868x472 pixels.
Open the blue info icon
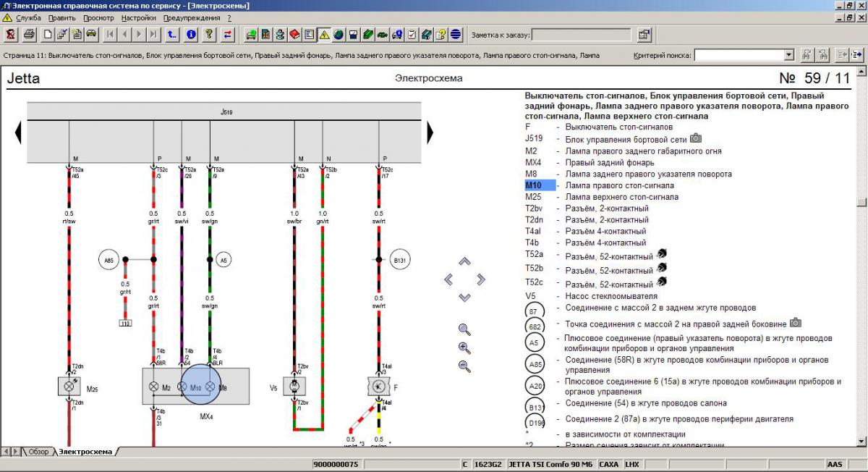191,34
